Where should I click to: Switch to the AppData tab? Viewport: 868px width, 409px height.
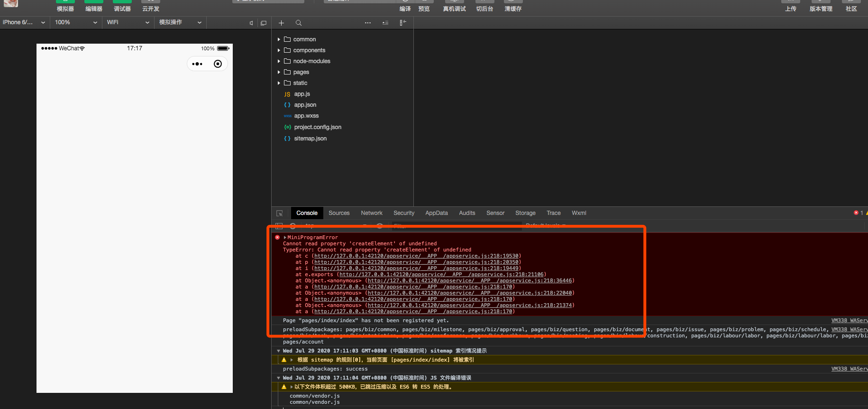pos(436,213)
